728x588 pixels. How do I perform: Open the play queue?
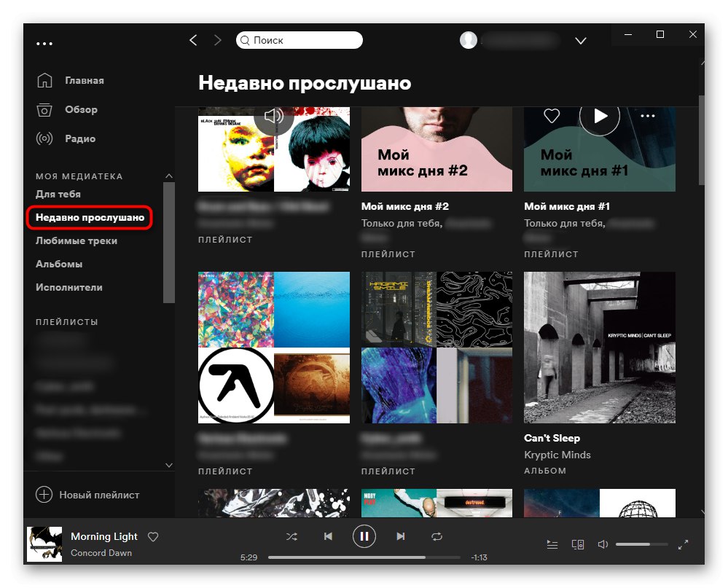point(552,544)
